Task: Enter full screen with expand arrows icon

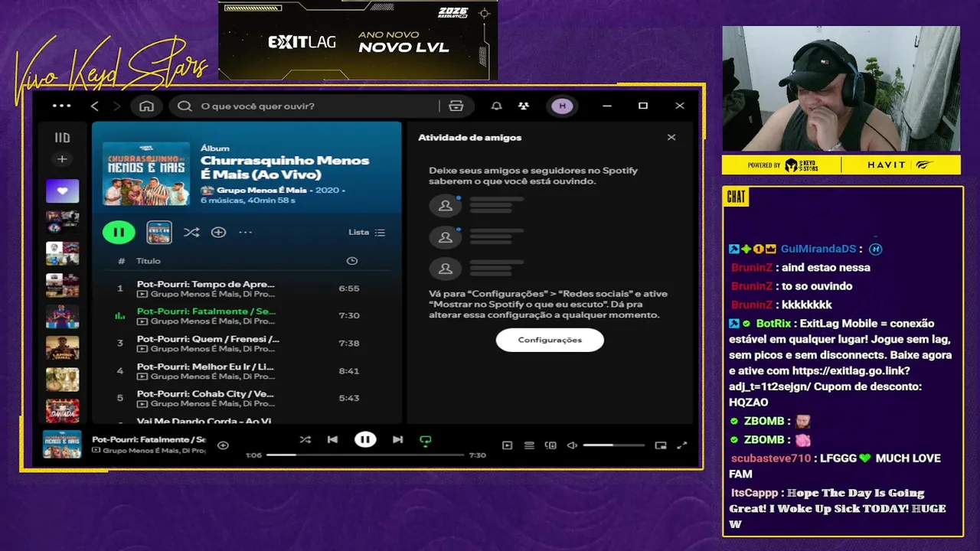Action: 682,445
